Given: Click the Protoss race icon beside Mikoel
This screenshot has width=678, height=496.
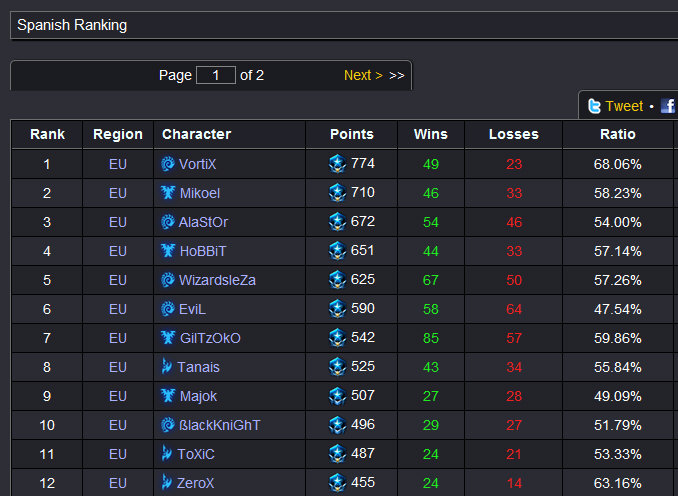Looking at the screenshot, I should (168, 192).
